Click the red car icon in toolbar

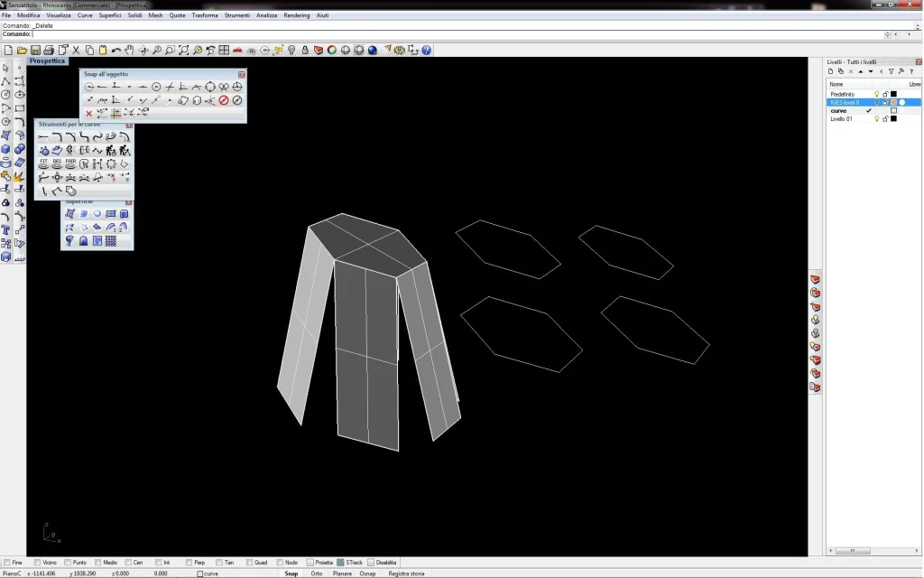point(237,51)
